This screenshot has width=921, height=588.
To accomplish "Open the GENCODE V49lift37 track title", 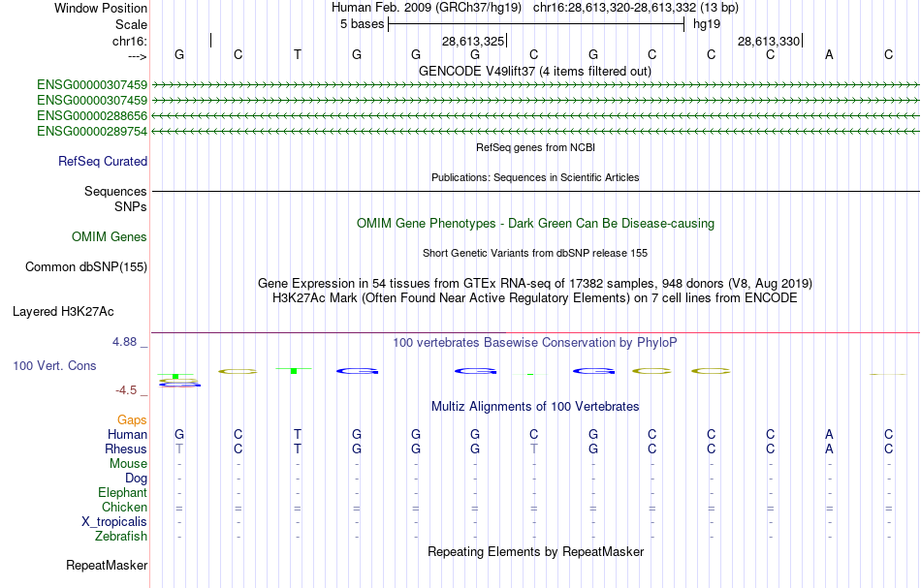I will (534, 71).
